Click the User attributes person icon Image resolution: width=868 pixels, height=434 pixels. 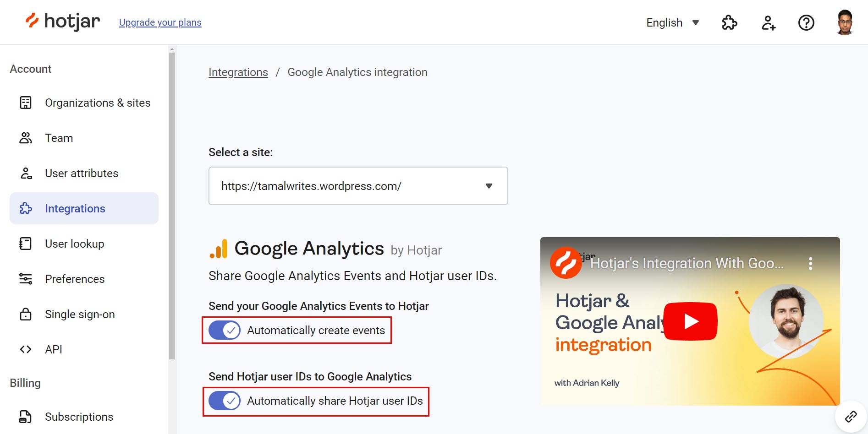26,173
